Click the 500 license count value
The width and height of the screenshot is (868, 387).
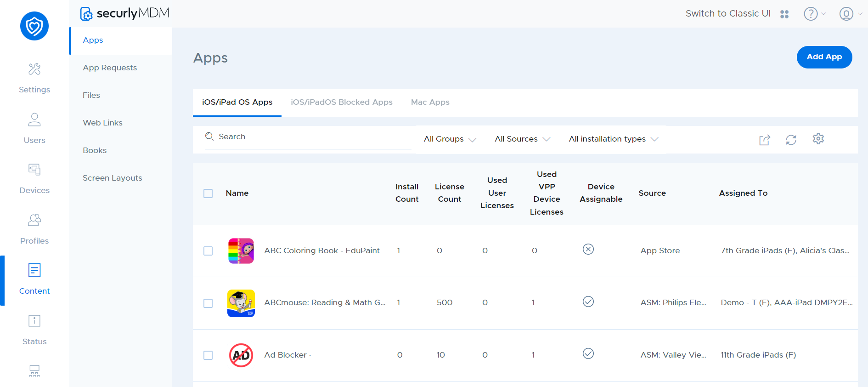(x=445, y=302)
